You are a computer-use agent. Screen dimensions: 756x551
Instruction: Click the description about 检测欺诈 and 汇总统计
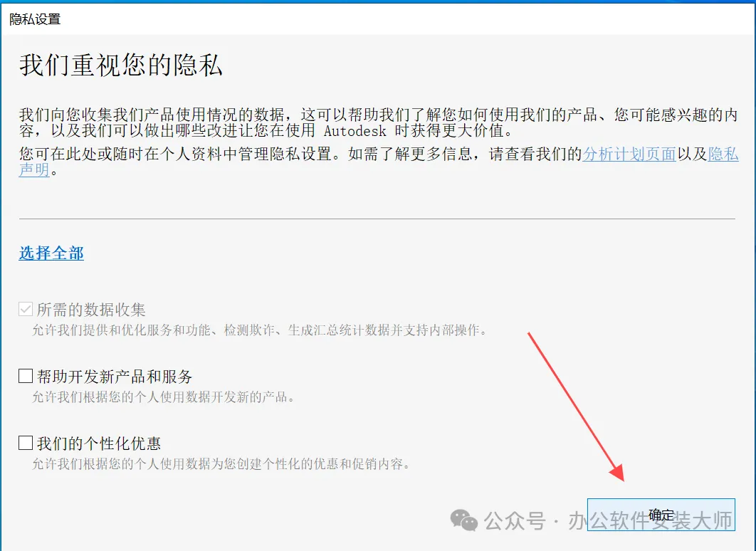[261, 330]
